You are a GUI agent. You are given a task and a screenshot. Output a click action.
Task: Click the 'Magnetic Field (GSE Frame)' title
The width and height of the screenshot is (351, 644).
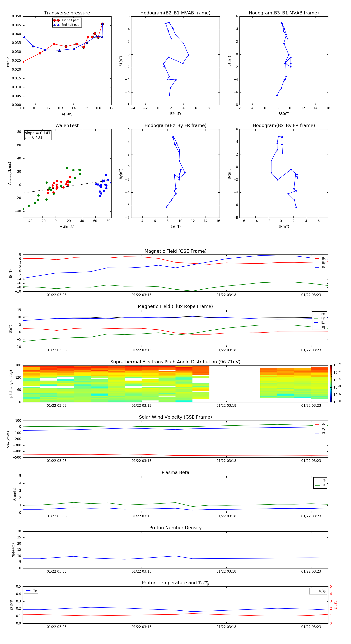click(x=175, y=251)
